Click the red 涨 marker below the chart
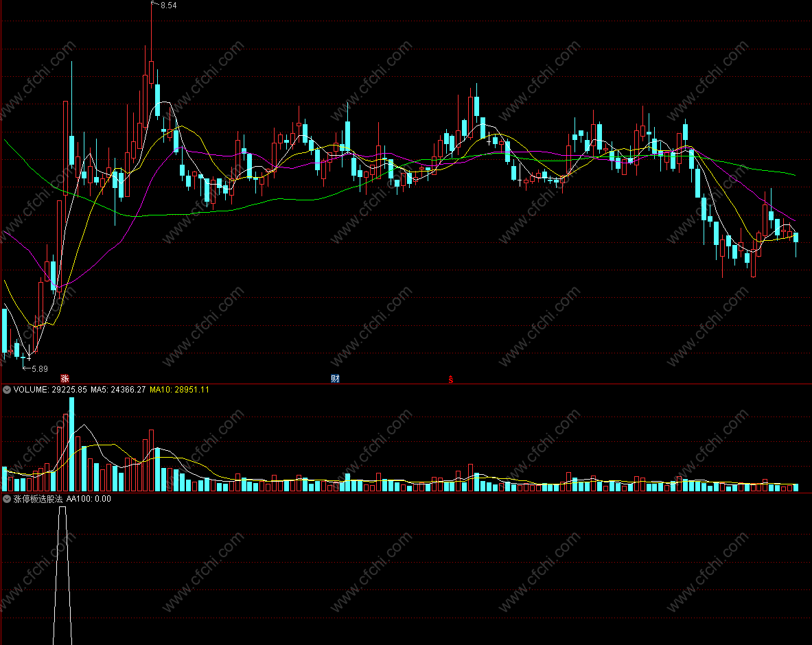This screenshot has width=812, height=645. pos(65,379)
